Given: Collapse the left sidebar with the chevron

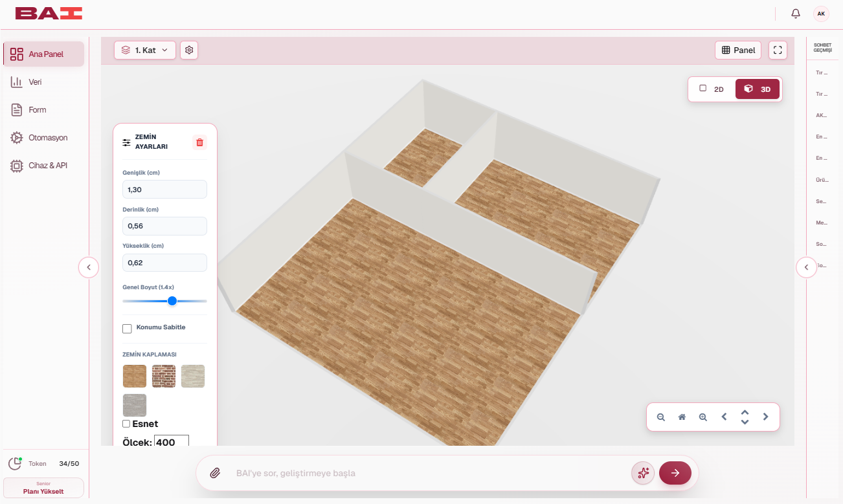Looking at the screenshot, I should [89, 267].
